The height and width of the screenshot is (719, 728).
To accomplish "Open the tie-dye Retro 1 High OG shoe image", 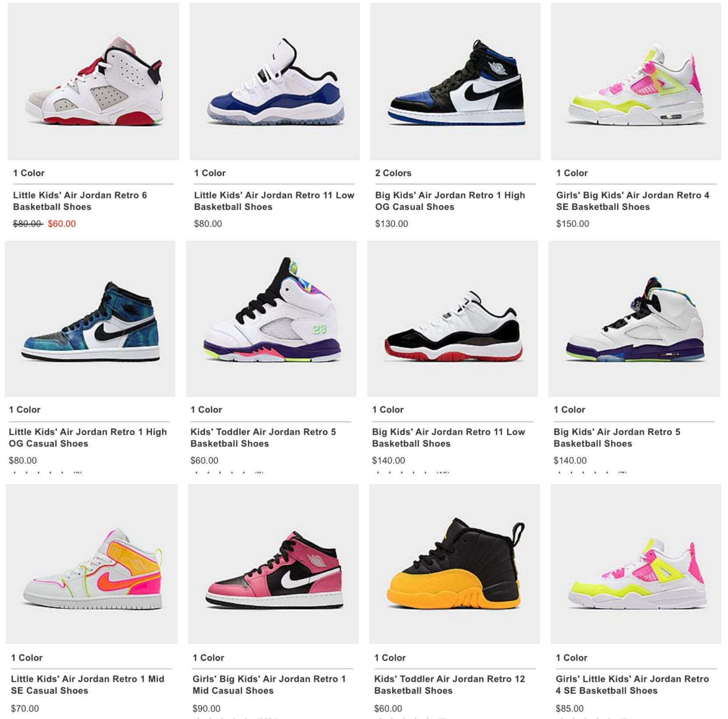I will coord(90,319).
